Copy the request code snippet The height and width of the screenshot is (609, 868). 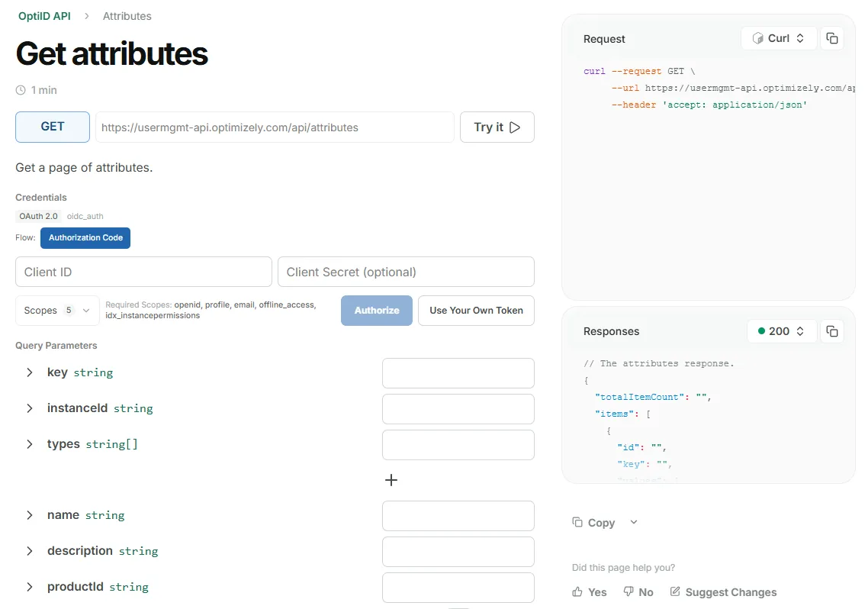click(831, 38)
